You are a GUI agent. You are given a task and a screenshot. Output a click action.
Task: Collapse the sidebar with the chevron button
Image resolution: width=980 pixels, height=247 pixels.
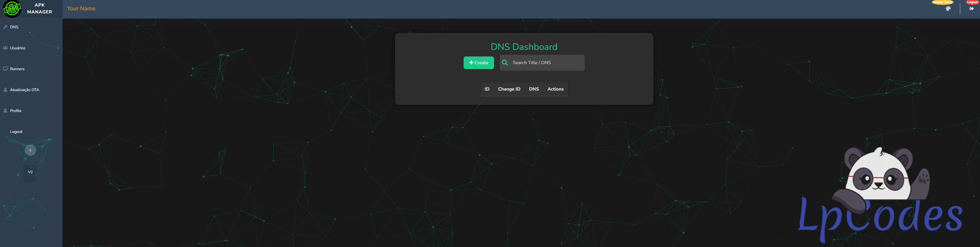[30, 150]
